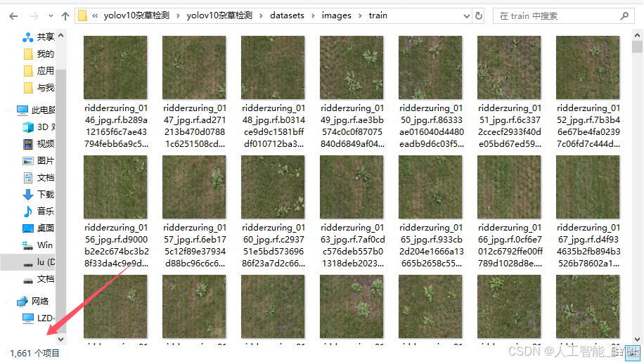Click file name ridderzuring_0166_jpg.rf.0cf6e7
Image resolution: width=644 pixels, height=362 pixels.
510,245
